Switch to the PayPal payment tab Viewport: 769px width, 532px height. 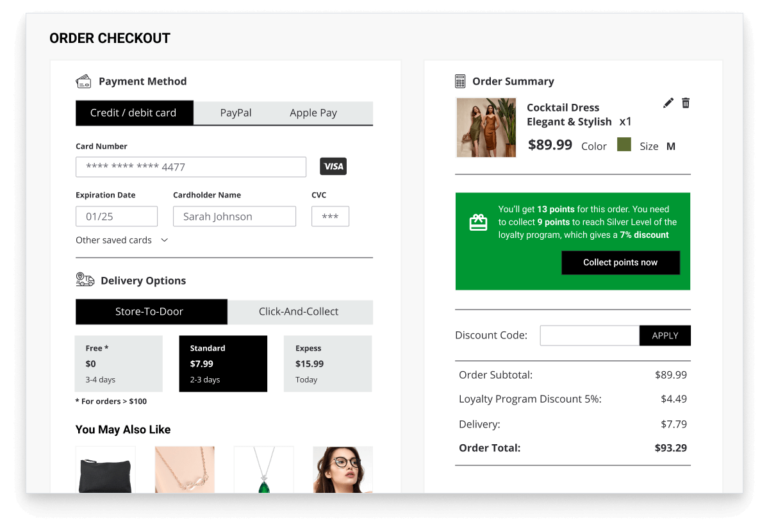click(236, 113)
